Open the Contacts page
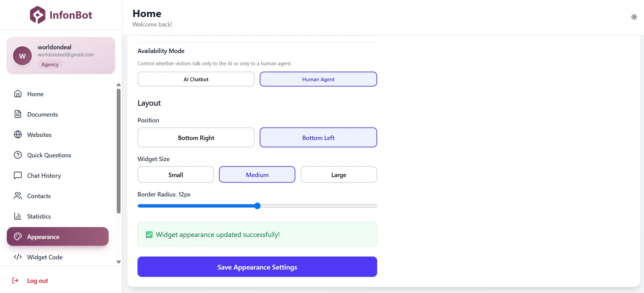The height and width of the screenshot is (293, 644). pyautogui.click(x=58, y=196)
